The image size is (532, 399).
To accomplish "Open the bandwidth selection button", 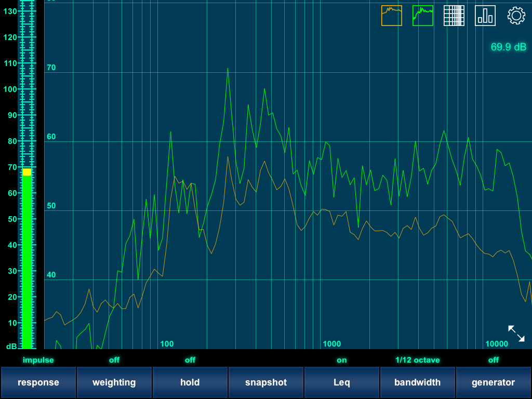I will (x=417, y=382).
